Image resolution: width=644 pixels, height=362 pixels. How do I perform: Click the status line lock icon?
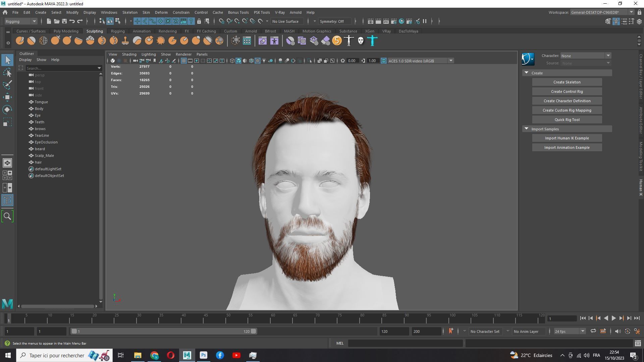[x=199, y=21]
